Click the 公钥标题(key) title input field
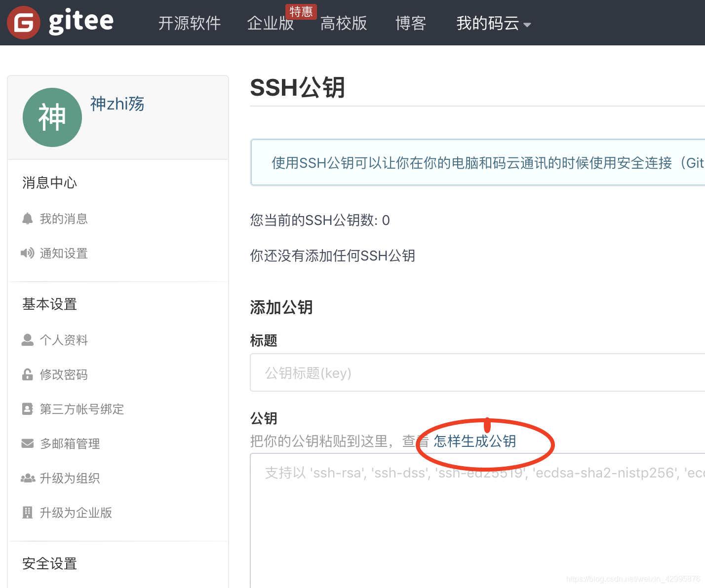Image resolution: width=705 pixels, height=588 pixels. coord(477,372)
